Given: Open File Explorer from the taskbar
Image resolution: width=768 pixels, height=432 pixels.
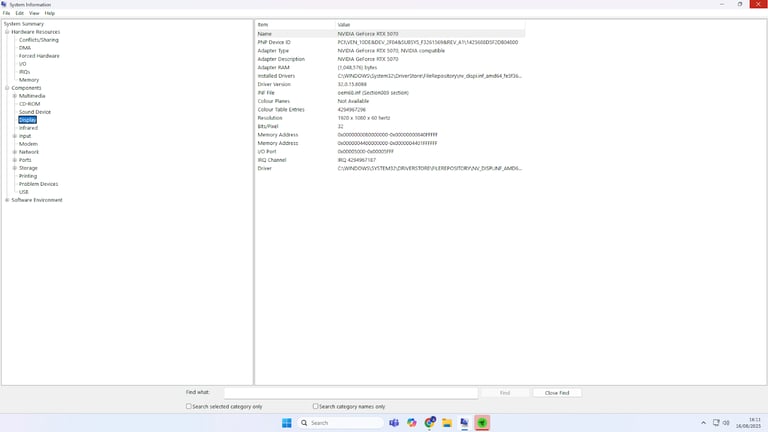Looking at the screenshot, I should [447, 423].
